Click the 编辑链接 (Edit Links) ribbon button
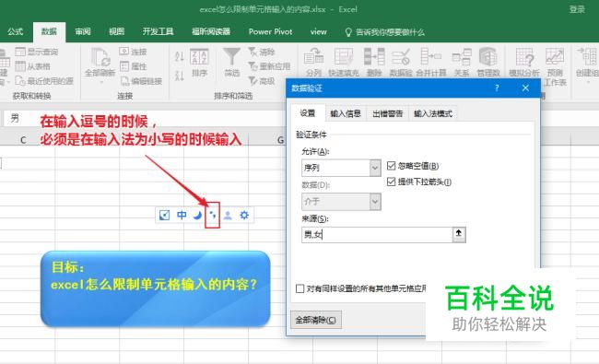 (x=141, y=80)
